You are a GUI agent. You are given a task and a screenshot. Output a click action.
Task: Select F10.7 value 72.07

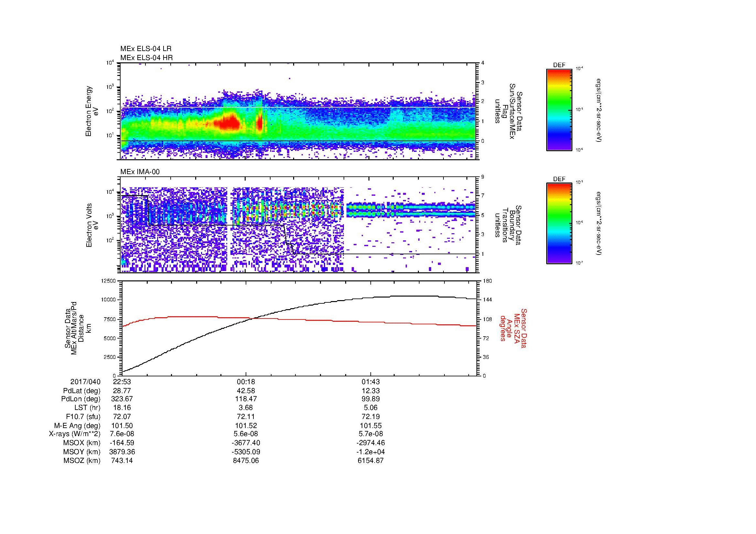(x=122, y=416)
